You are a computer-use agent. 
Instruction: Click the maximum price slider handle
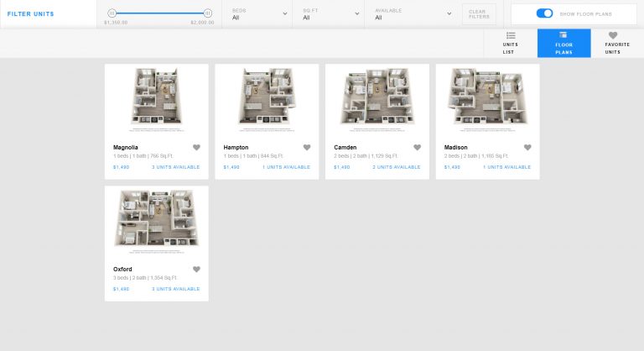click(208, 13)
